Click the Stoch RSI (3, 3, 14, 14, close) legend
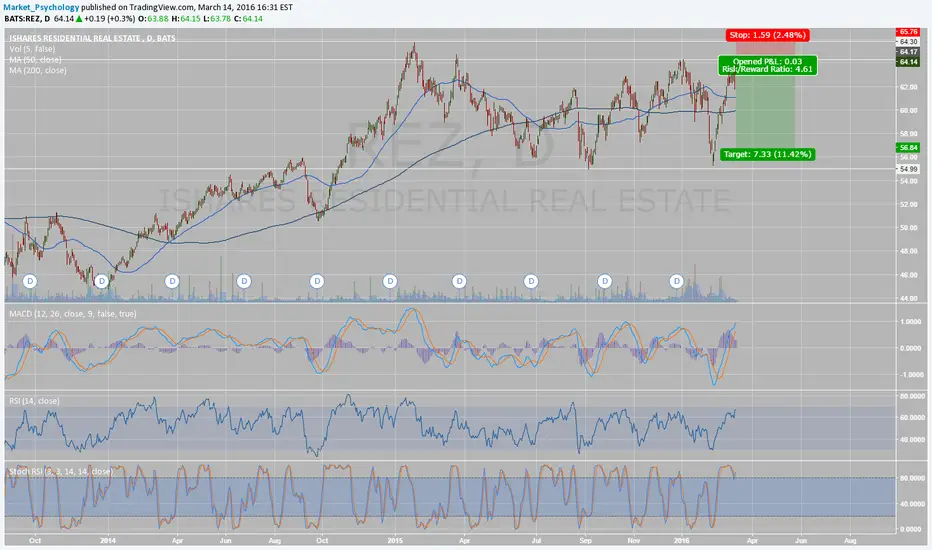This screenshot has height=550, width=932. [61, 472]
